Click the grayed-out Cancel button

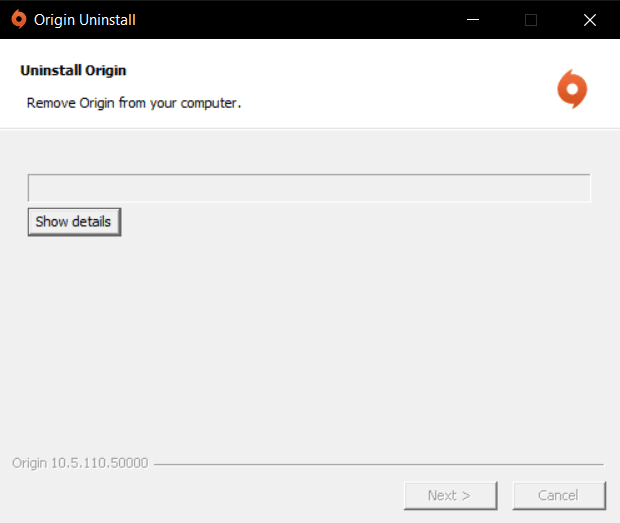559,495
